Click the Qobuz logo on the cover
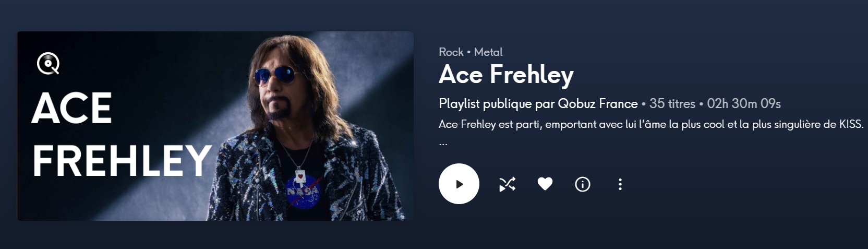The width and height of the screenshot is (868, 249). tap(48, 64)
